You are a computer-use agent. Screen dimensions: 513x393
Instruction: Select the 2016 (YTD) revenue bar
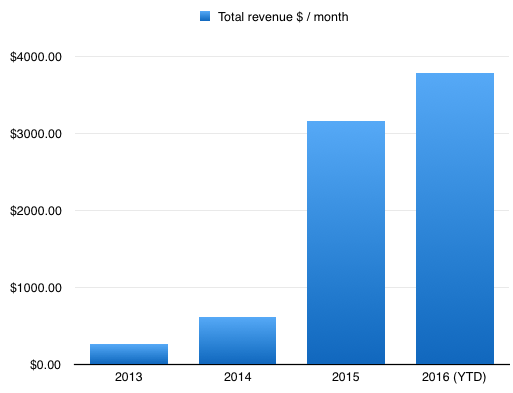click(x=455, y=219)
